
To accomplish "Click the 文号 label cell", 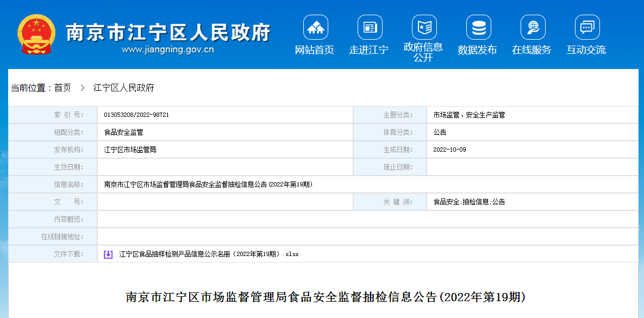I will [x=53, y=202].
